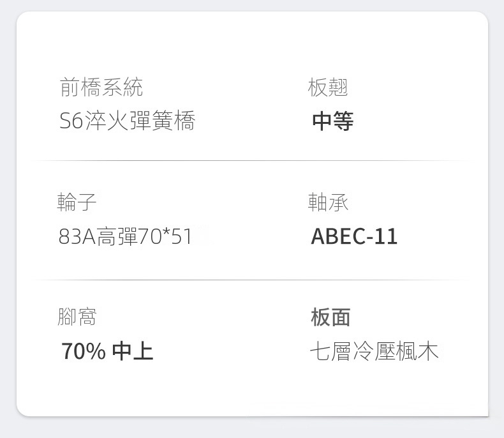Click the 板翹 heading
Screen dimensions: 504x438
point(328,87)
